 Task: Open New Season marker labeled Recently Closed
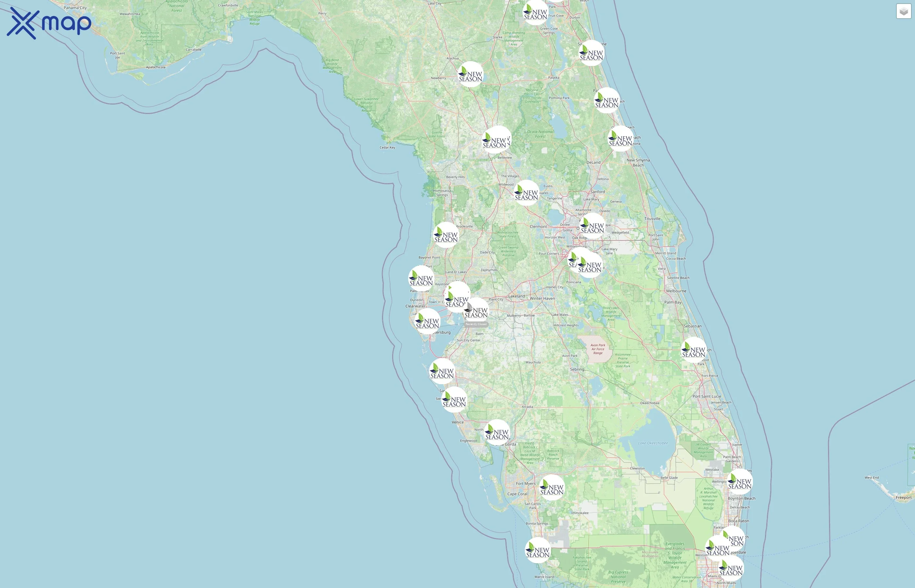coord(476,311)
